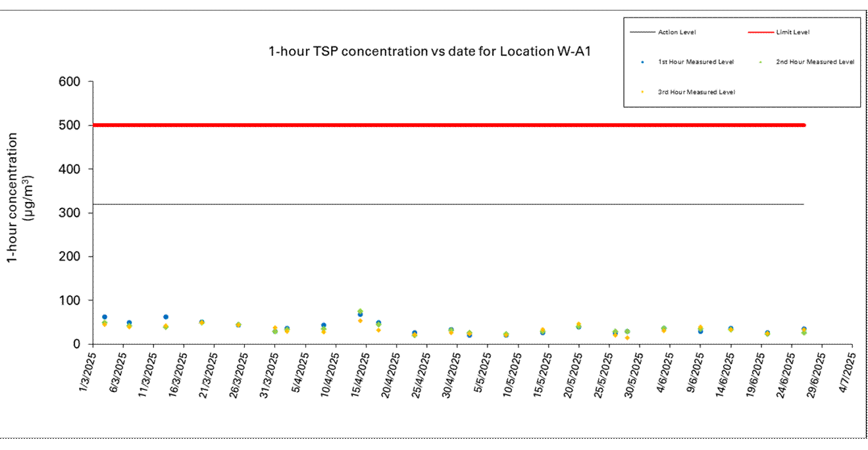Select the 3rd Hour Measured Level legend label
Viewport: 868px width, 450px height.
pos(696,92)
